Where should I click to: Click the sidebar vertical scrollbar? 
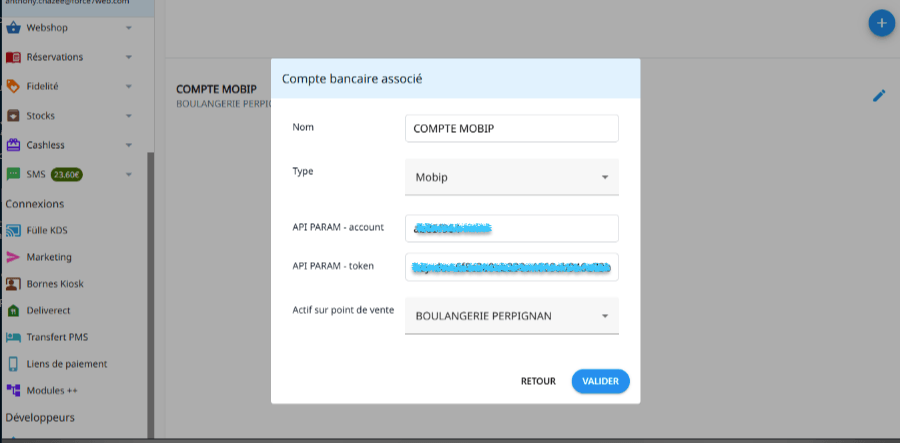point(151,296)
